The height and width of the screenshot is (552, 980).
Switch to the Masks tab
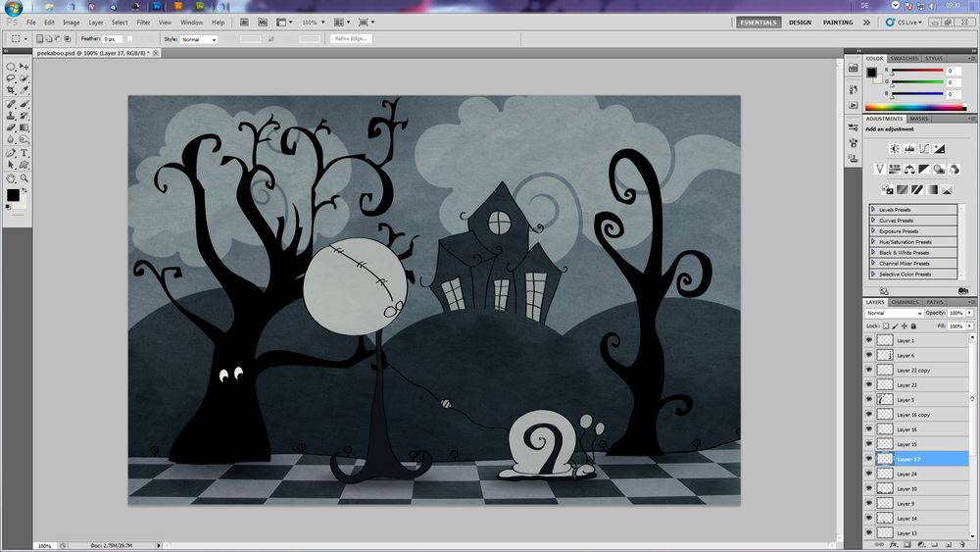point(919,119)
